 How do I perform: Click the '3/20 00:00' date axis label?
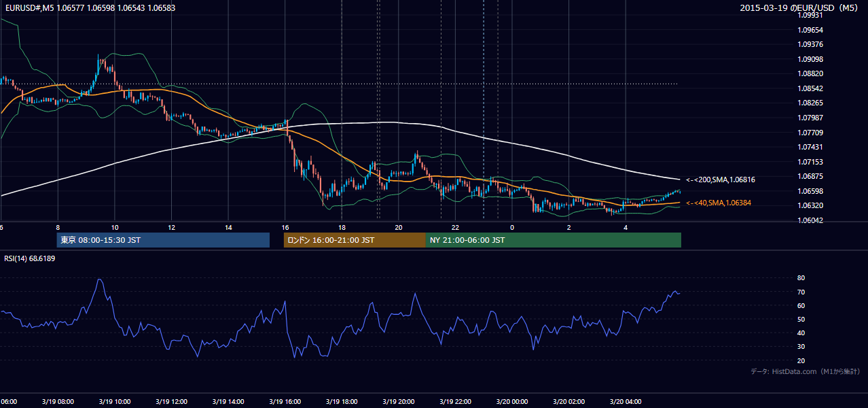click(x=511, y=402)
